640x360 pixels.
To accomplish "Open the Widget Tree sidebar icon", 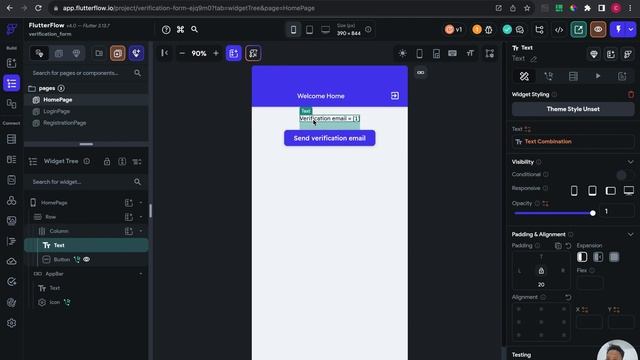I will (x=11, y=83).
